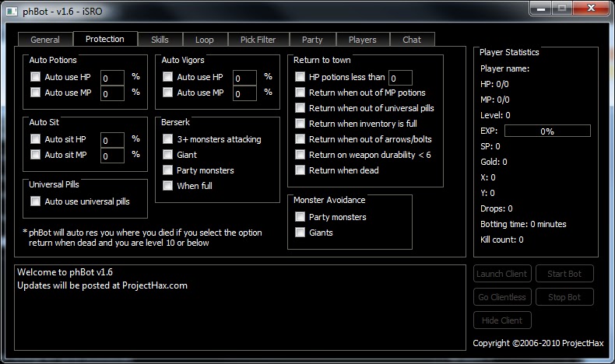The height and width of the screenshot is (364, 615).
Task: Click the EXP progress bar
Action: tap(547, 131)
